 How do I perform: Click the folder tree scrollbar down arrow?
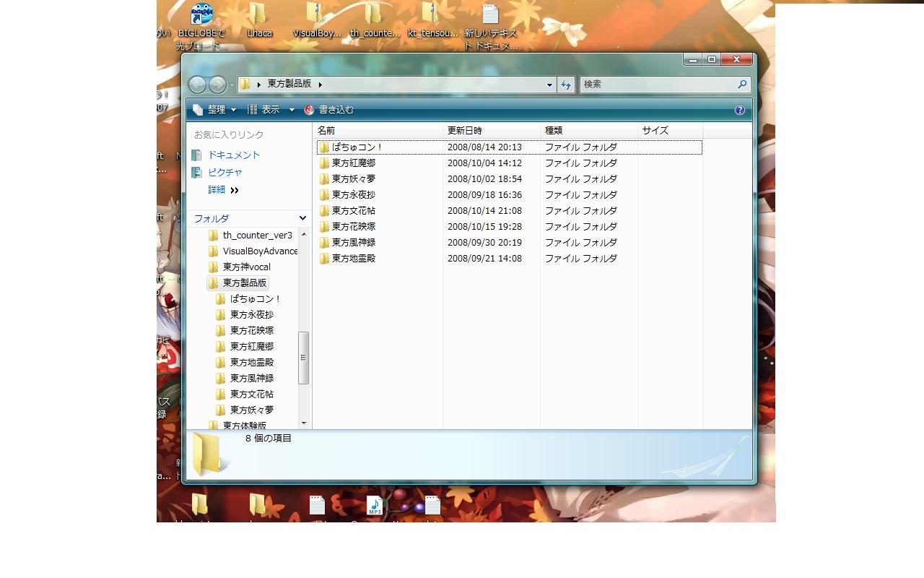click(x=304, y=423)
